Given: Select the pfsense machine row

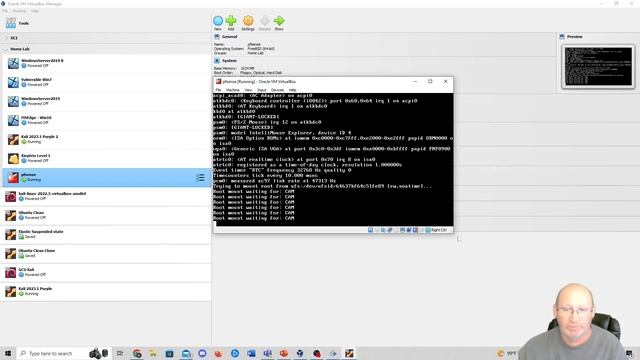Looking at the screenshot, I should [107, 178].
